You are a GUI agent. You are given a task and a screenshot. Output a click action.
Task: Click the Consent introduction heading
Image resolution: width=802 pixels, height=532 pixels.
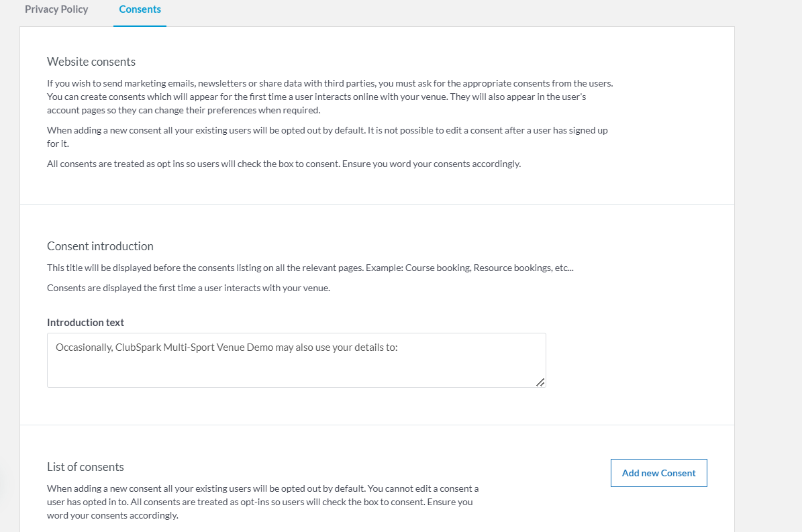tap(100, 246)
